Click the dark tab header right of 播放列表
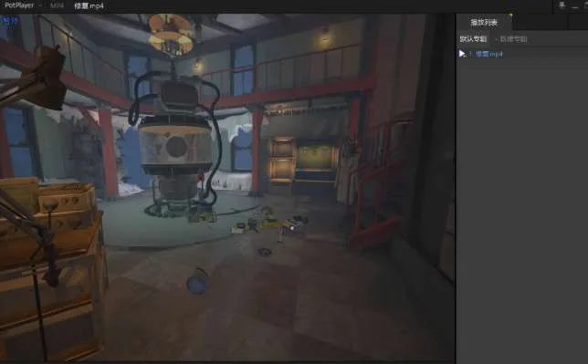Viewport: 588px width, 364px height. click(540, 23)
